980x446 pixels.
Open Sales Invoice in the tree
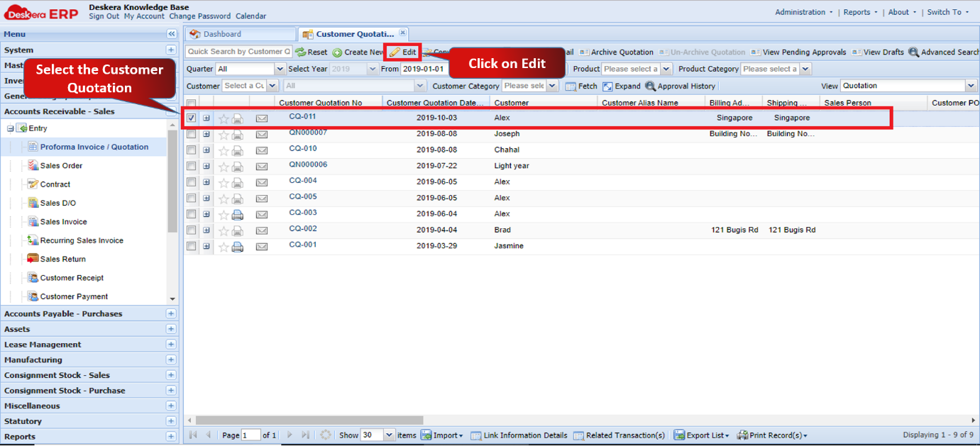[x=63, y=222]
